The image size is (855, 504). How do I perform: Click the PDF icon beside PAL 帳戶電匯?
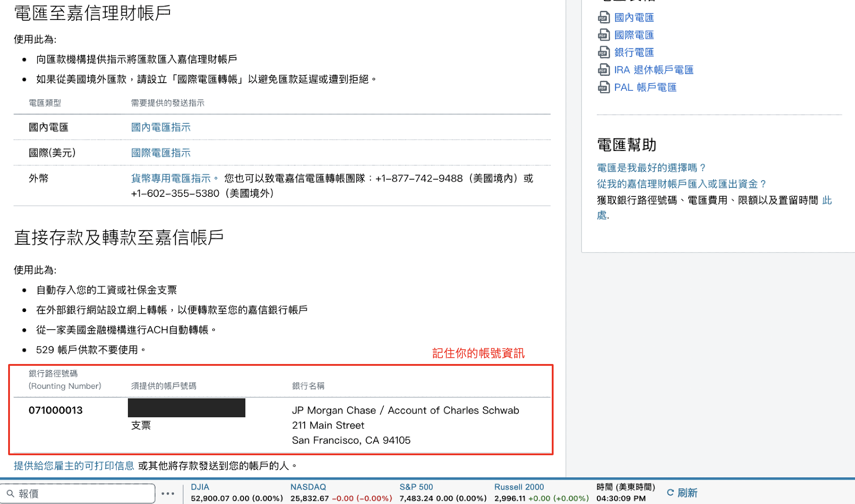point(603,87)
